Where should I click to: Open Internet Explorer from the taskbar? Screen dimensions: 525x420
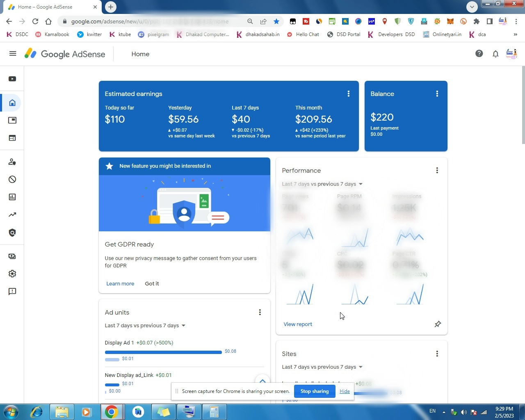pos(37,412)
